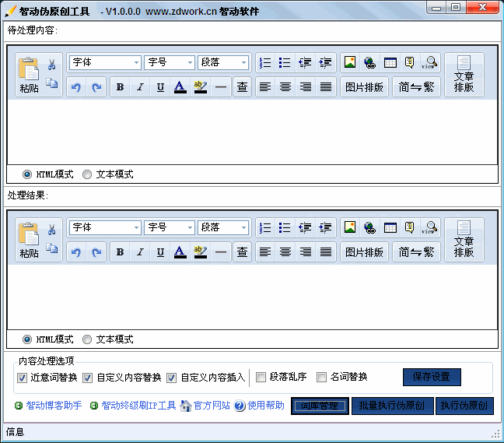Click the scissors cut icon in 待处理内容 toolbar

point(52,65)
